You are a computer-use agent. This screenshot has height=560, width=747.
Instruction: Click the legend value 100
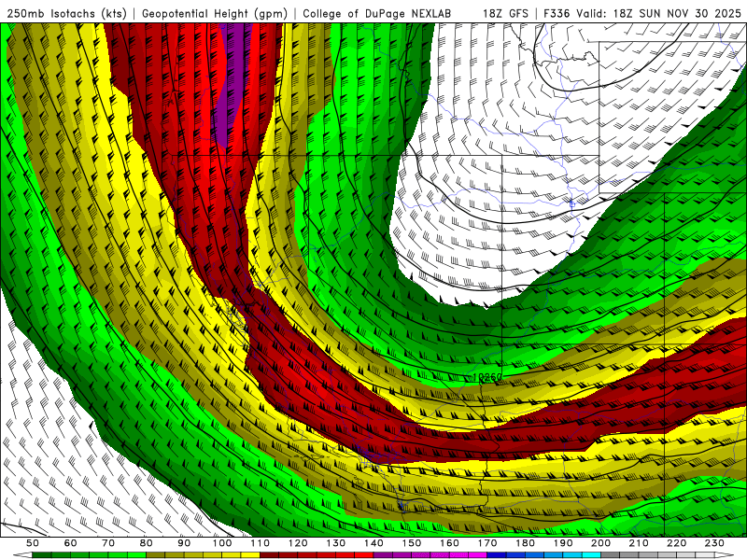[222, 543]
